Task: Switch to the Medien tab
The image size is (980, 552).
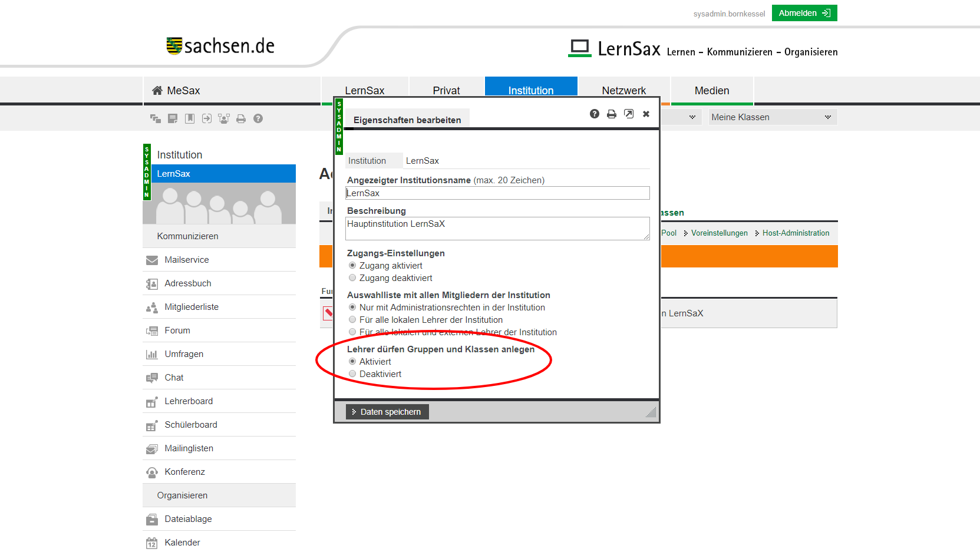Action: (x=711, y=91)
